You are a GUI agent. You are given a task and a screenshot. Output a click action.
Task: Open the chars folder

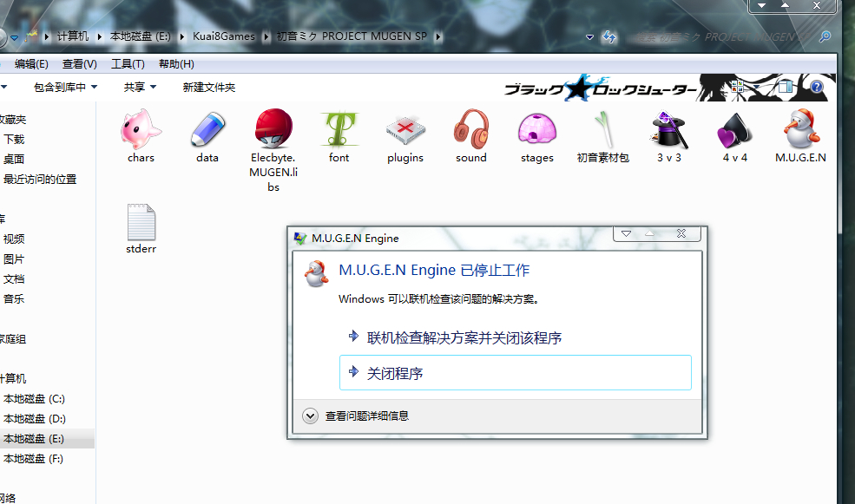[141, 136]
